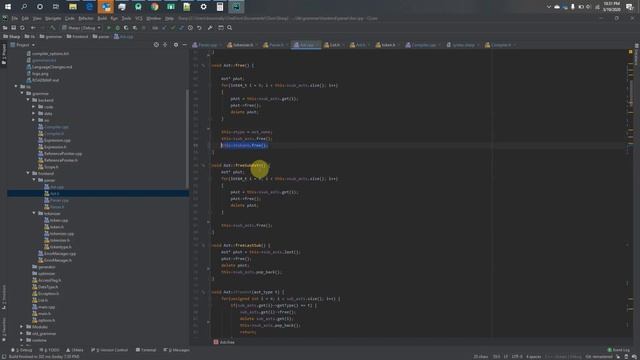
Task: Click the Debug bug icon
Action: point(118,28)
